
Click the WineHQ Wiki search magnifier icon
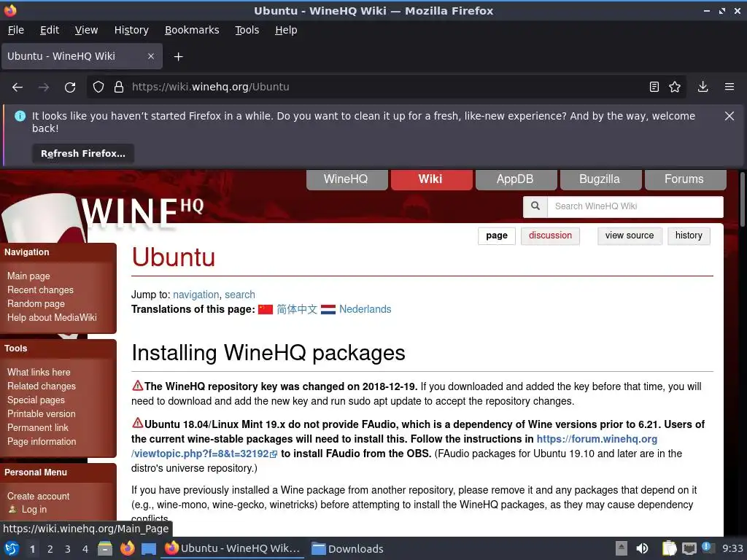(535, 206)
